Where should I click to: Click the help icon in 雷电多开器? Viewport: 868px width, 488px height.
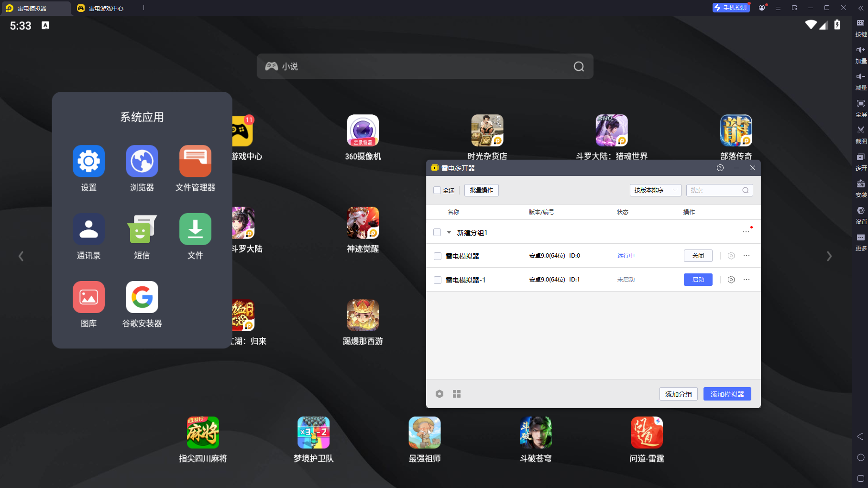720,168
